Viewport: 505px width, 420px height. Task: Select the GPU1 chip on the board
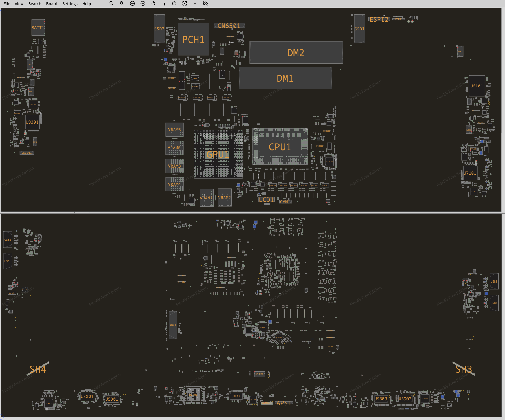tap(218, 154)
